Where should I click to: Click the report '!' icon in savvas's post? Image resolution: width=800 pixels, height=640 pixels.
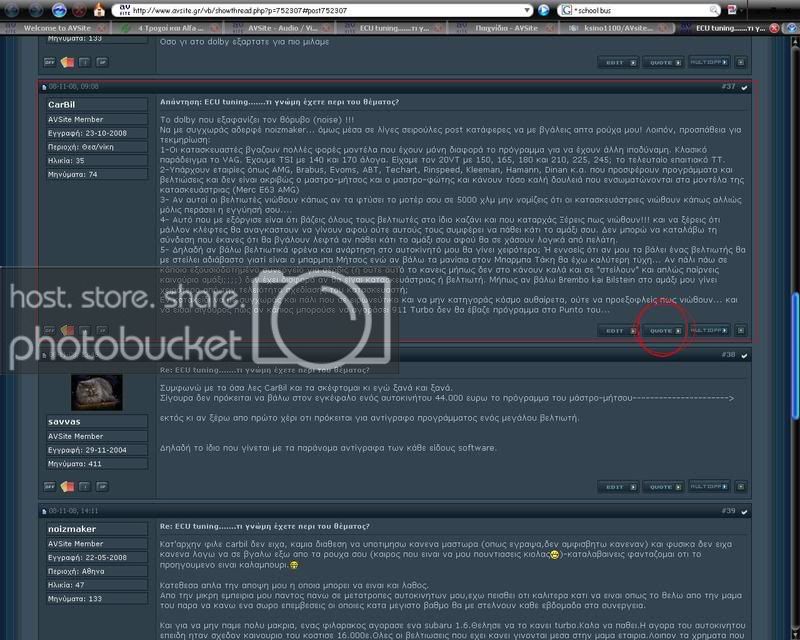[85, 486]
